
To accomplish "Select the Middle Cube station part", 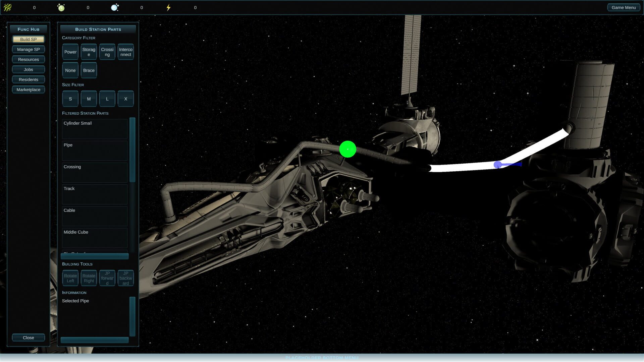I will click(95, 238).
